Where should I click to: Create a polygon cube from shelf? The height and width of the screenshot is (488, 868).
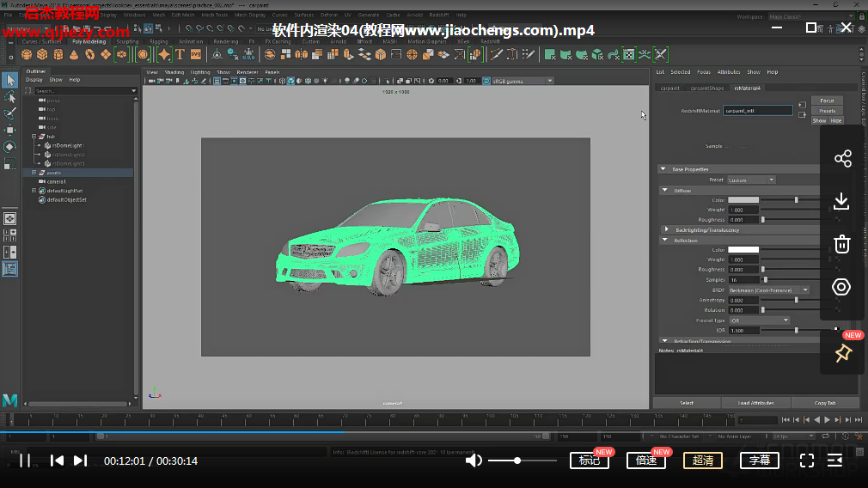[x=42, y=54]
